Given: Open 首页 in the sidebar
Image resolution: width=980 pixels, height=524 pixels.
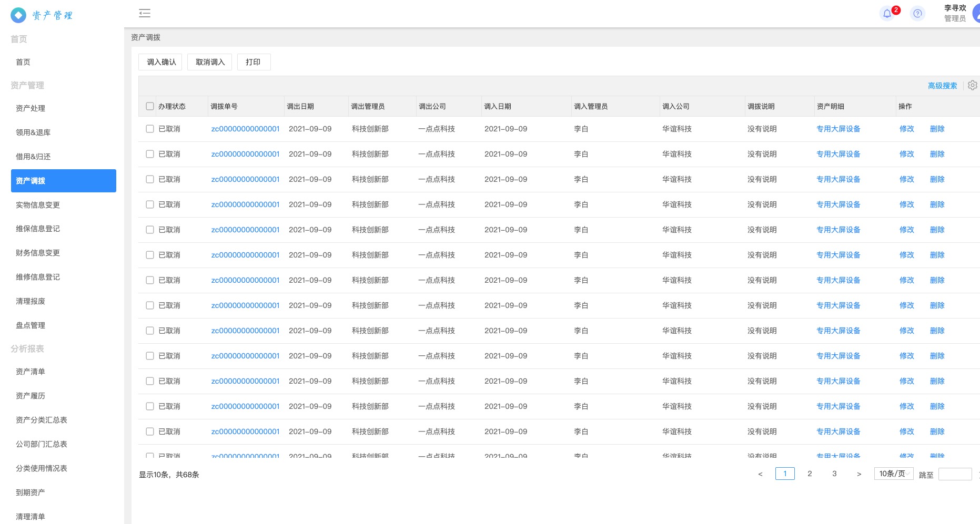Looking at the screenshot, I should pyautogui.click(x=23, y=62).
